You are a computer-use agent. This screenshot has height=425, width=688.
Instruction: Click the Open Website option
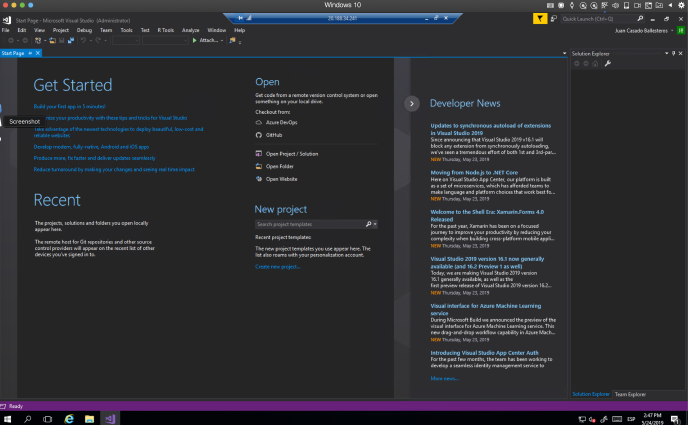pyautogui.click(x=276, y=179)
